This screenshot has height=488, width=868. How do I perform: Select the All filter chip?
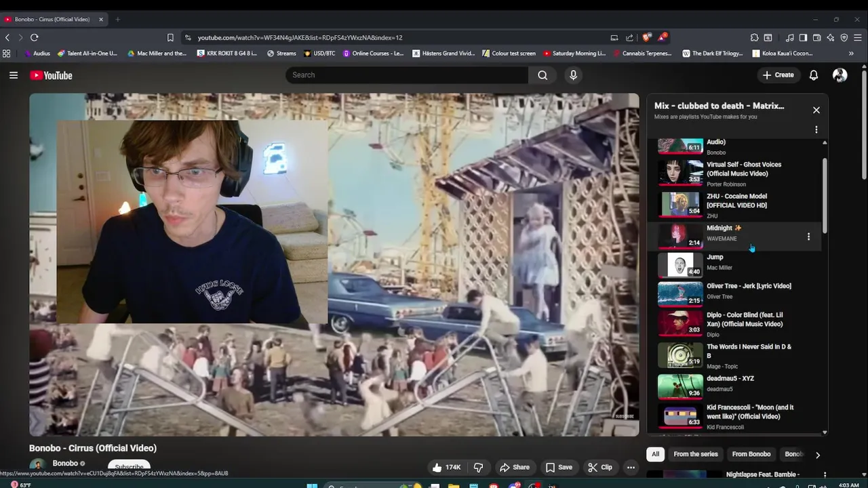655,454
